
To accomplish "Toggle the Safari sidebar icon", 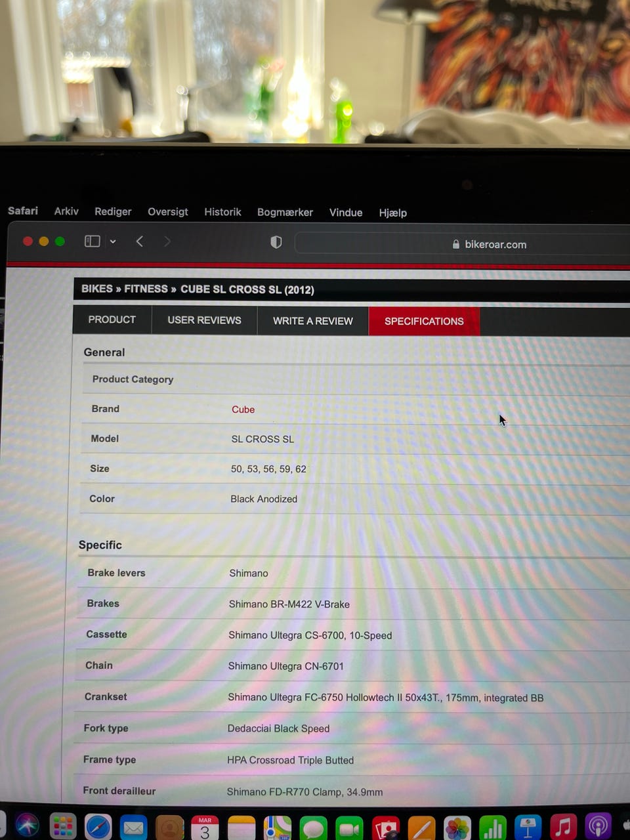I will coord(93,241).
